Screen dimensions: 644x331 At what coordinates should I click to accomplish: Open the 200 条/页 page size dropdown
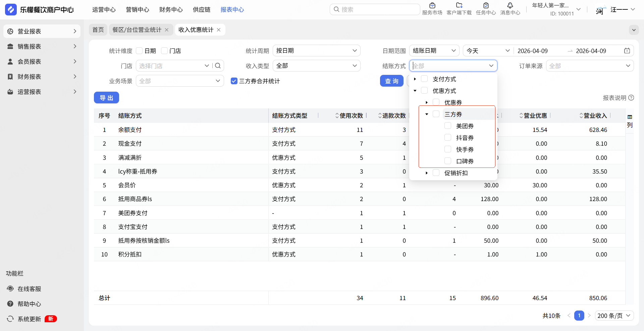coord(614,316)
